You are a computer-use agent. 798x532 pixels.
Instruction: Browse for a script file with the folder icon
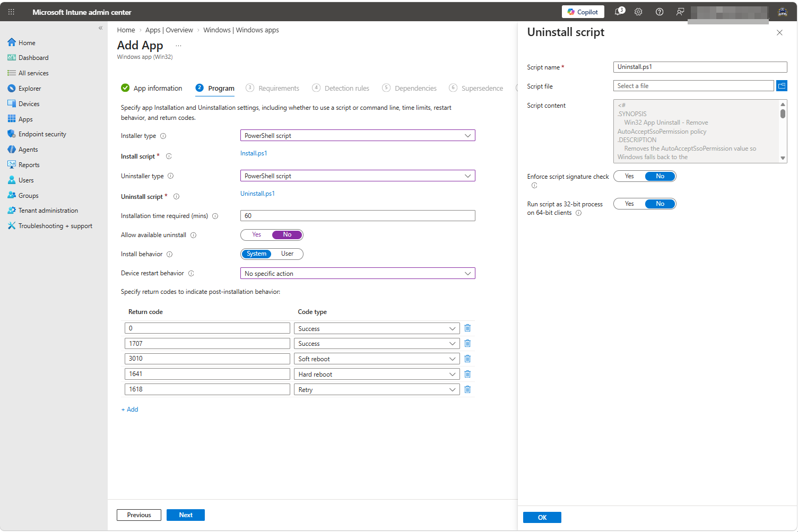coord(782,86)
